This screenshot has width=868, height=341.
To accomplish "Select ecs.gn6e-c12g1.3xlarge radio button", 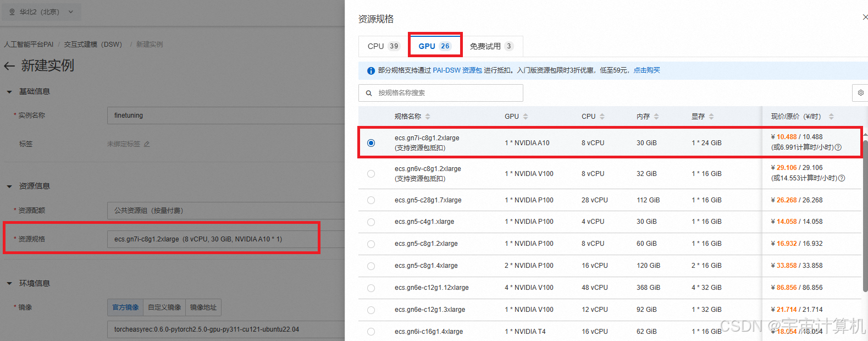I will pos(371,310).
